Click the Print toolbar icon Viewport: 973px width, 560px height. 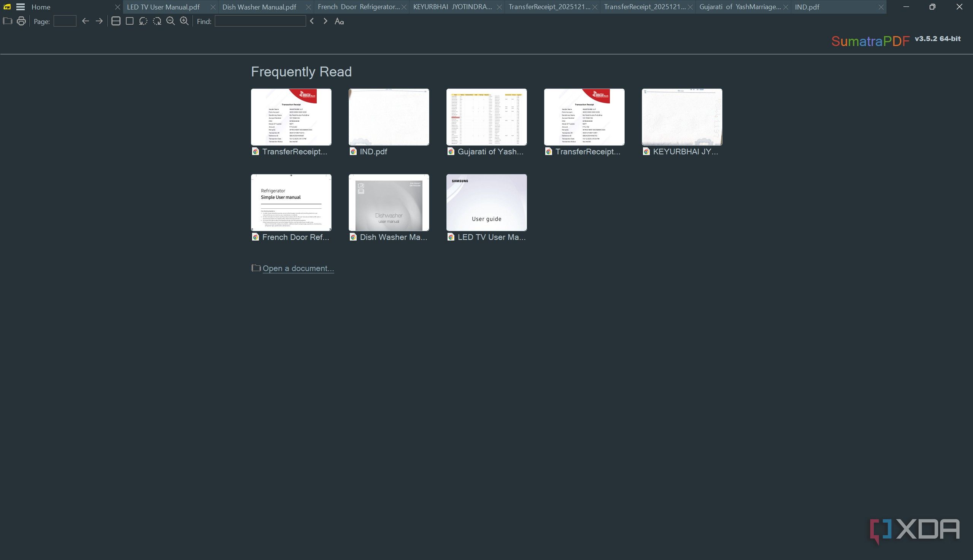coord(21,21)
